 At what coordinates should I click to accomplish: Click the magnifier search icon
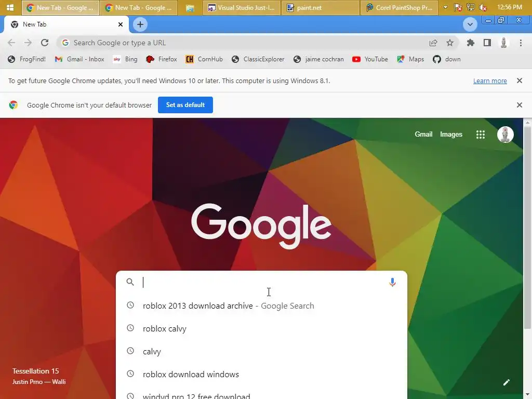coord(130,282)
